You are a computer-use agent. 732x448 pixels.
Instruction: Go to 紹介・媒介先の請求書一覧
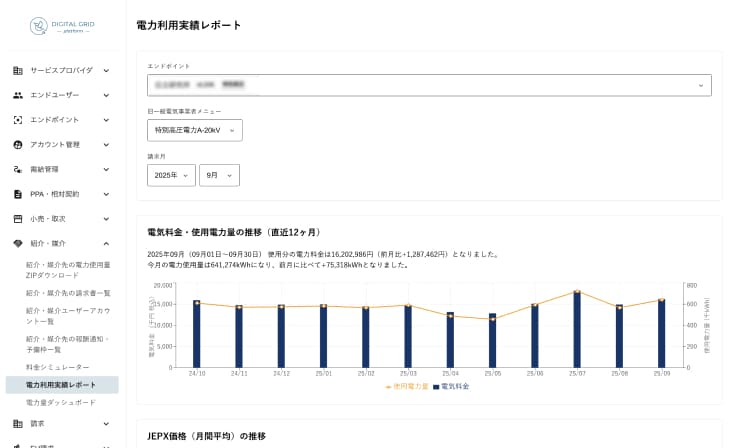pyautogui.click(x=68, y=293)
